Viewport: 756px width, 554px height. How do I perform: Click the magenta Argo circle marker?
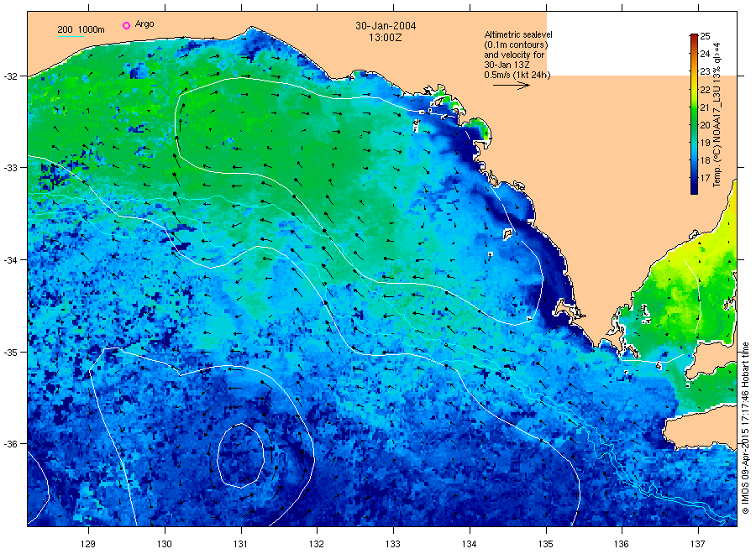point(126,25)
